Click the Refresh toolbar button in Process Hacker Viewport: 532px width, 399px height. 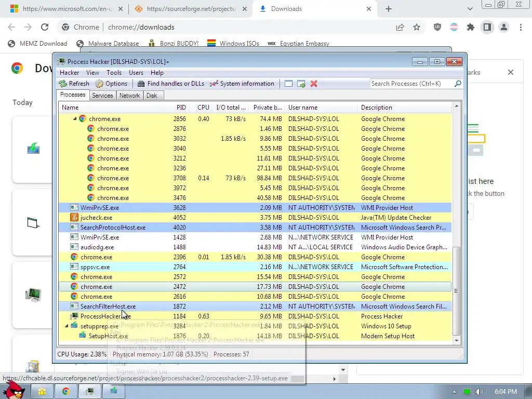pos(74,84)
